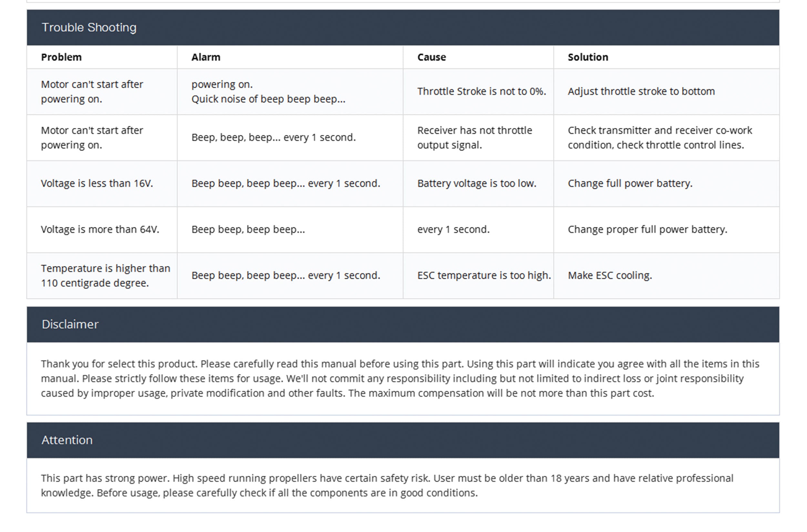Select the Alarm column header

click(206, 57)
